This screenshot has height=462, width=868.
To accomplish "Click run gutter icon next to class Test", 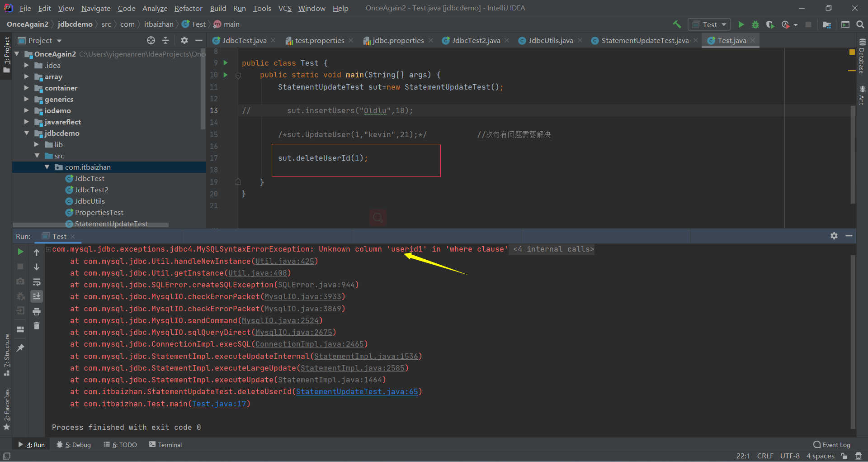I will [226, 63].
